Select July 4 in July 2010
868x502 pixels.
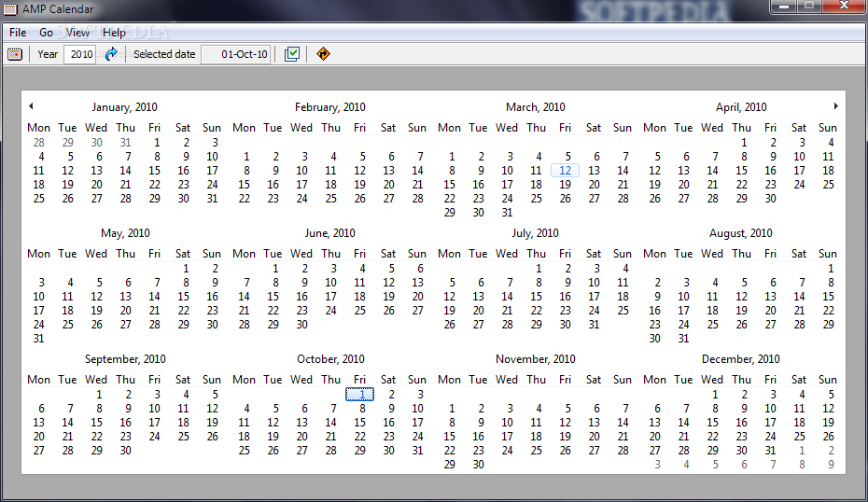(625, 269)
